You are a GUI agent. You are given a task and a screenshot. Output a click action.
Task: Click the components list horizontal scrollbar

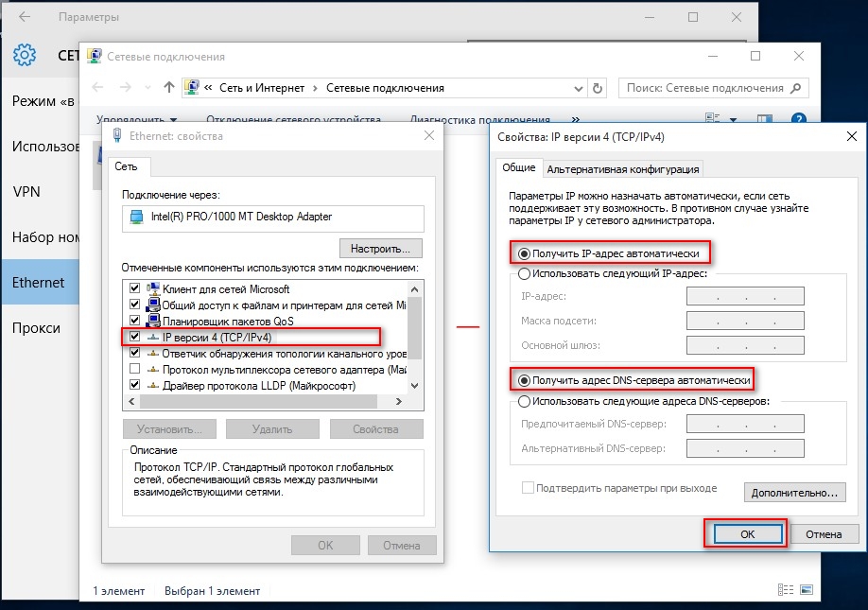(x=265, y=401)
